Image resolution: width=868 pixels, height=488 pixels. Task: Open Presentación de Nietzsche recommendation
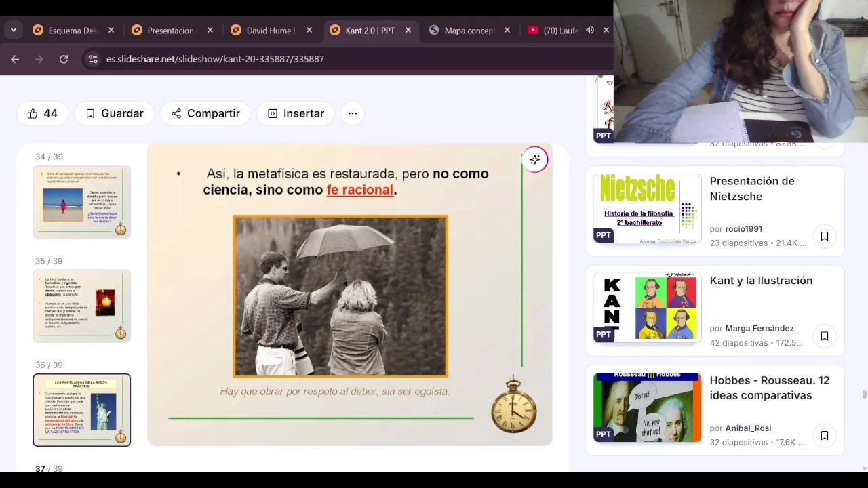[x=752, y=188]
